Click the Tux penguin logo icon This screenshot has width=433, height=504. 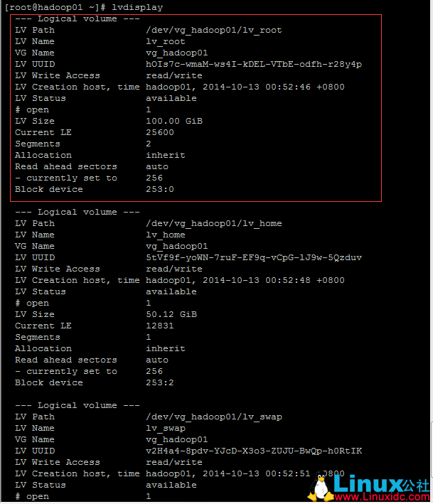click(x=322, y=488)
